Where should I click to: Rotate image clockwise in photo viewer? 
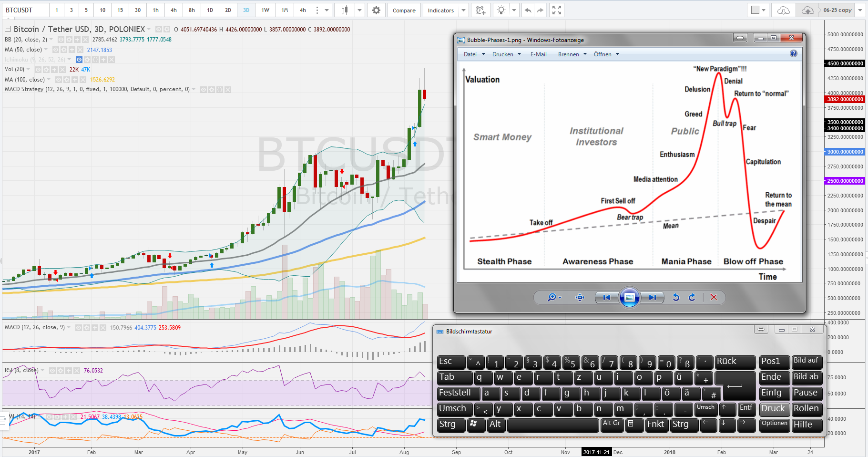[x=692, y=297]
